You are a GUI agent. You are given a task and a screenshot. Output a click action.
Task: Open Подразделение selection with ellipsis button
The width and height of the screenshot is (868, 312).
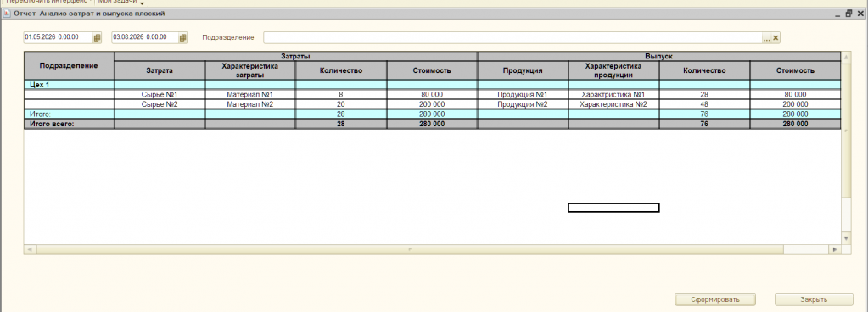767,37
